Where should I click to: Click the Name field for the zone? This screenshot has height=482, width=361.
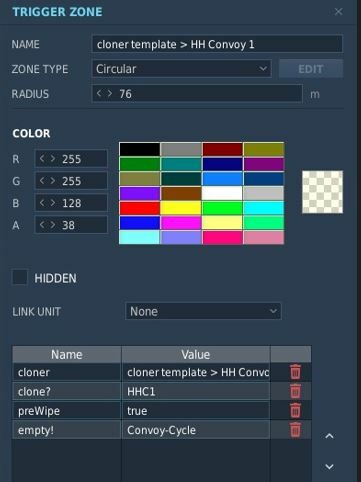pyautogui.click(x=217, y=44)
